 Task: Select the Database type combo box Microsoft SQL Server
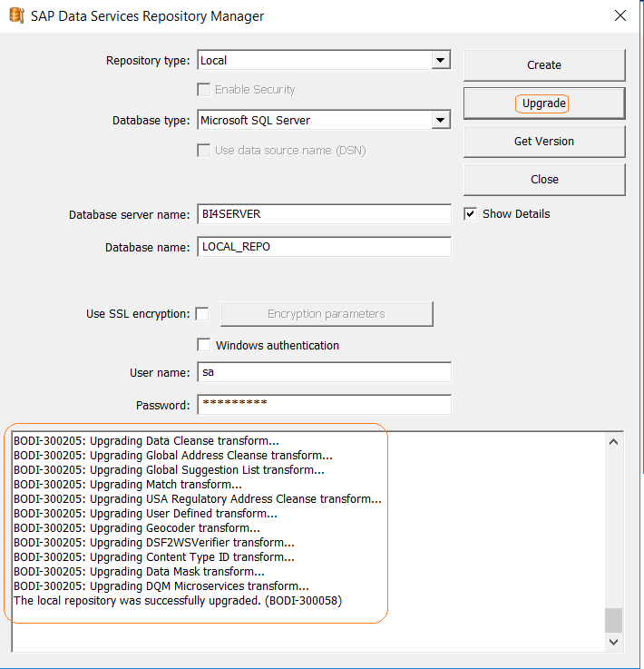tap(324, 120)
